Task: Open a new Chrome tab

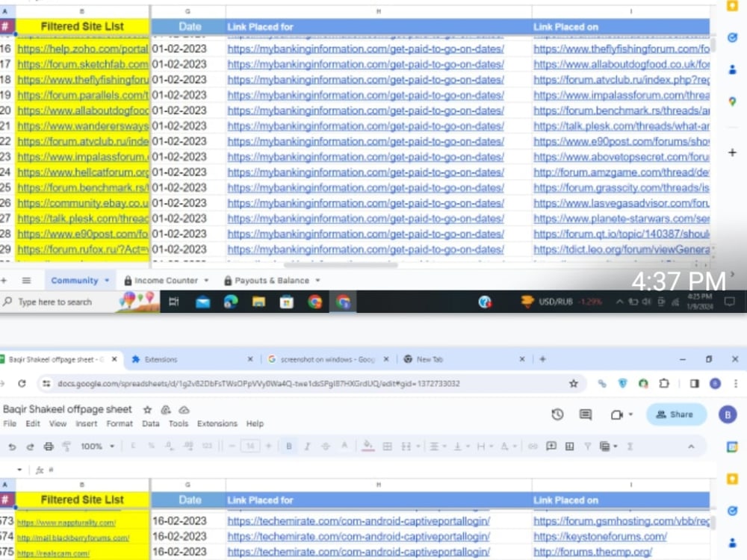Action: coord(542,360)
